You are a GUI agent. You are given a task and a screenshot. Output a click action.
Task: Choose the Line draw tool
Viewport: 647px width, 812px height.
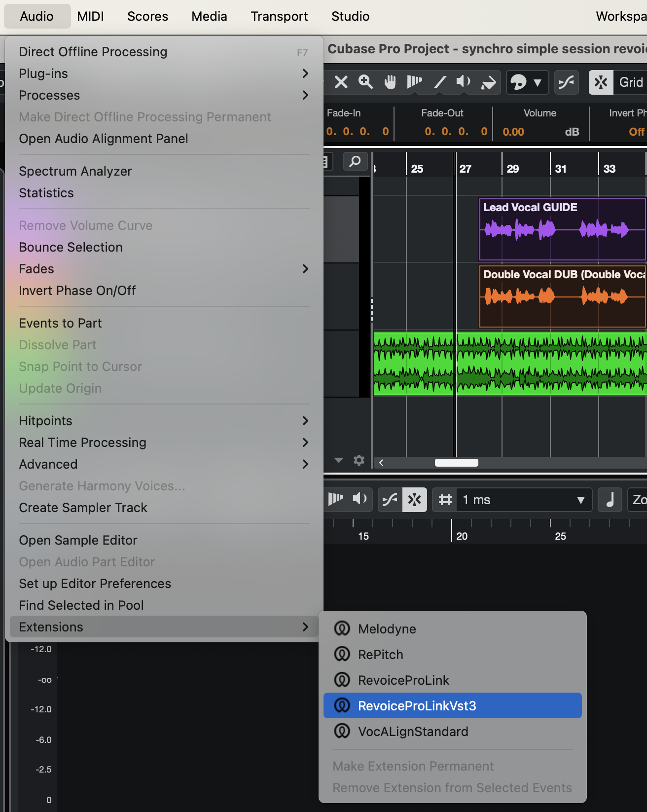tap(439, 82)
